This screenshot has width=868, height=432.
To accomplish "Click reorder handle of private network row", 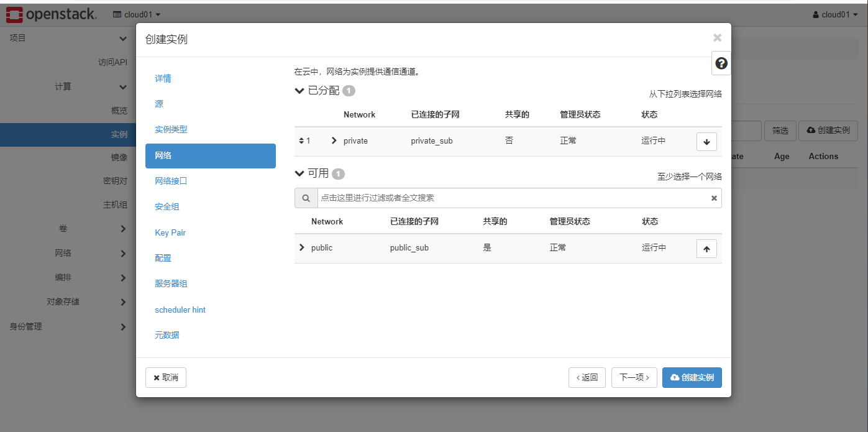I will pyautogui.click(x=301, y=141).
